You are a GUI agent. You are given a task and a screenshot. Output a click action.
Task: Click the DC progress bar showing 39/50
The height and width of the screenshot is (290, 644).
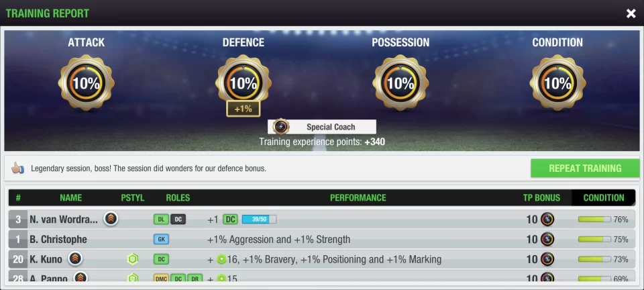(x=259, y=220)
